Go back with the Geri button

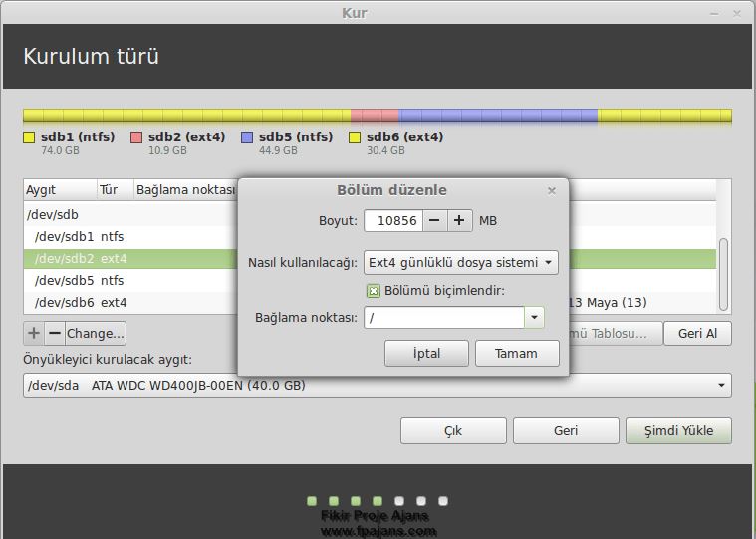pos(566,430)
